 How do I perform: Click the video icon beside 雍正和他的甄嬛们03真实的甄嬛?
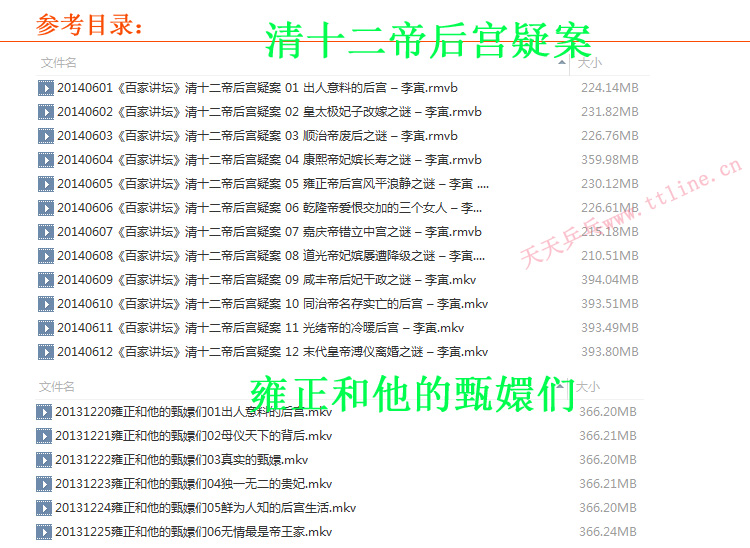[x=43, y=460]
